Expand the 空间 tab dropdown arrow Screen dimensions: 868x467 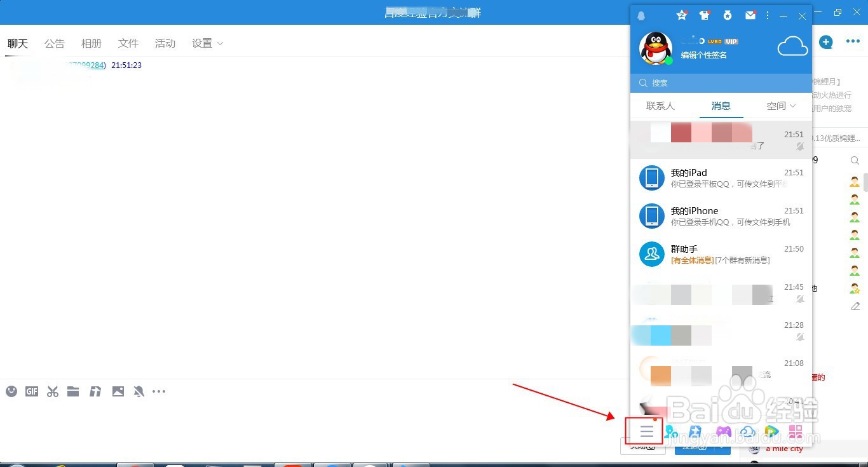pyautogui.click(x=793, y=106)
